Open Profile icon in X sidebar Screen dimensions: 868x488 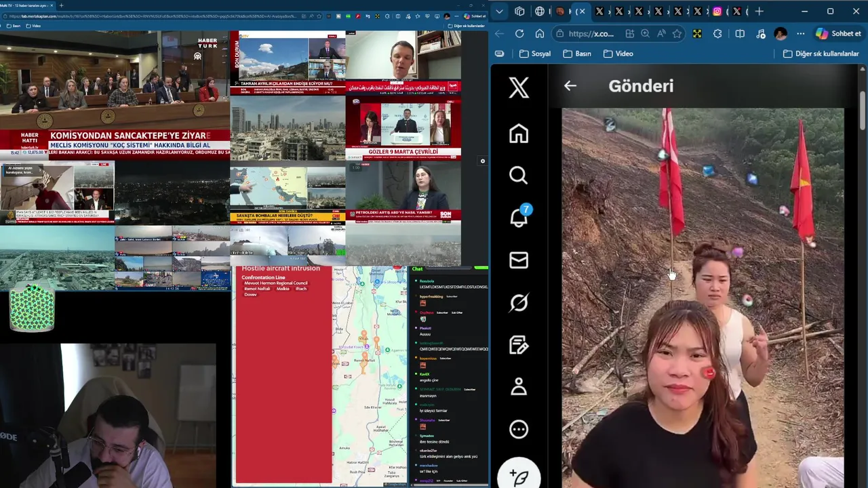[x=519, y=387]
